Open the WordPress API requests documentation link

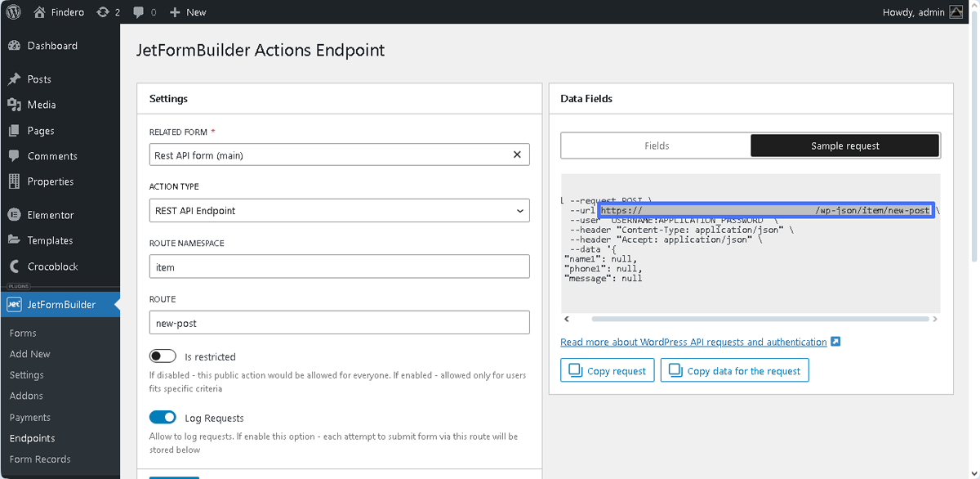coord(693,342)
